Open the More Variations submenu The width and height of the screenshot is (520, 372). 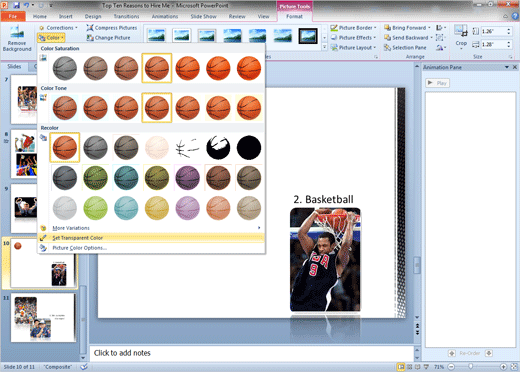click(x=151, y=228)
